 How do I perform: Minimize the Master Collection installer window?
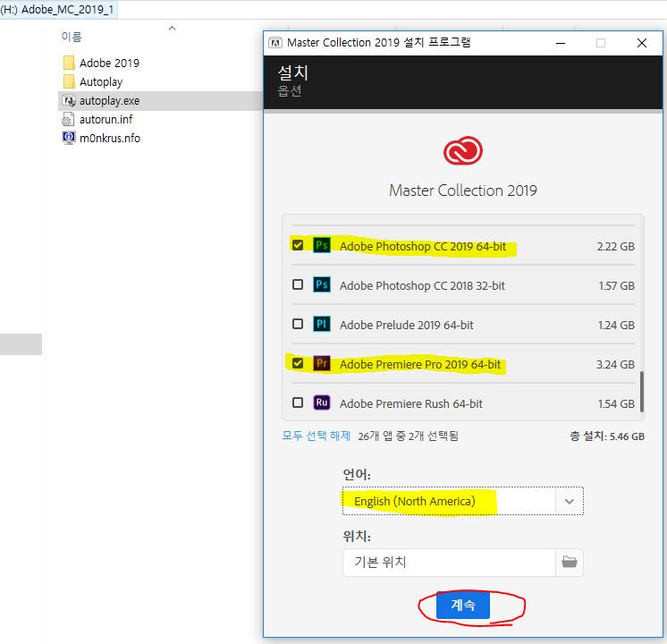(x=561, y=43)
